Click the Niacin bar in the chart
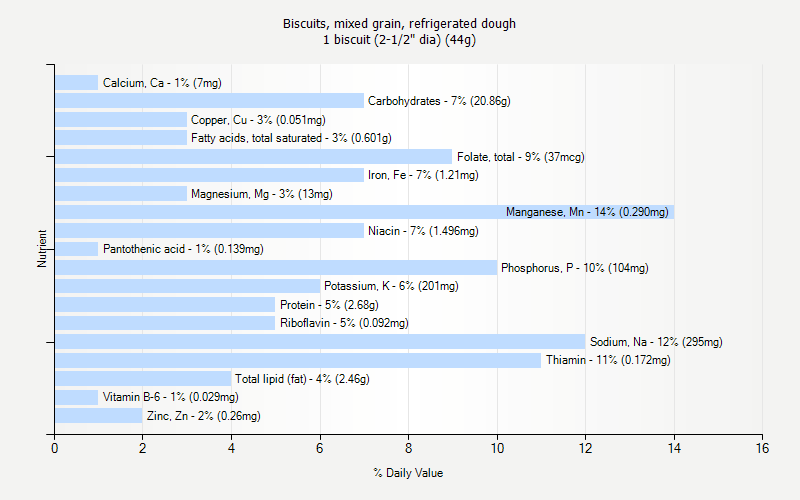 click(x=209, y=231)
